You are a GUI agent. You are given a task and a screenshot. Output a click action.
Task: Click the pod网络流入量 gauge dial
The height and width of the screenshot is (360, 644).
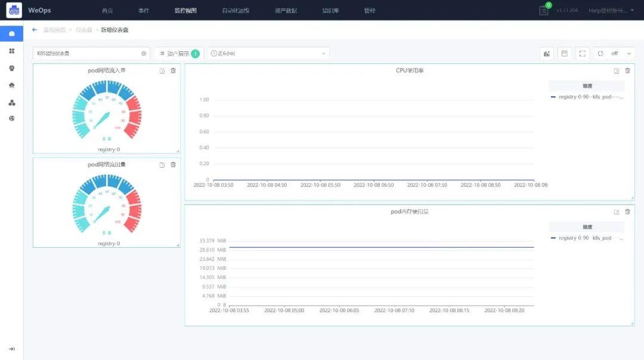(107, 110)
